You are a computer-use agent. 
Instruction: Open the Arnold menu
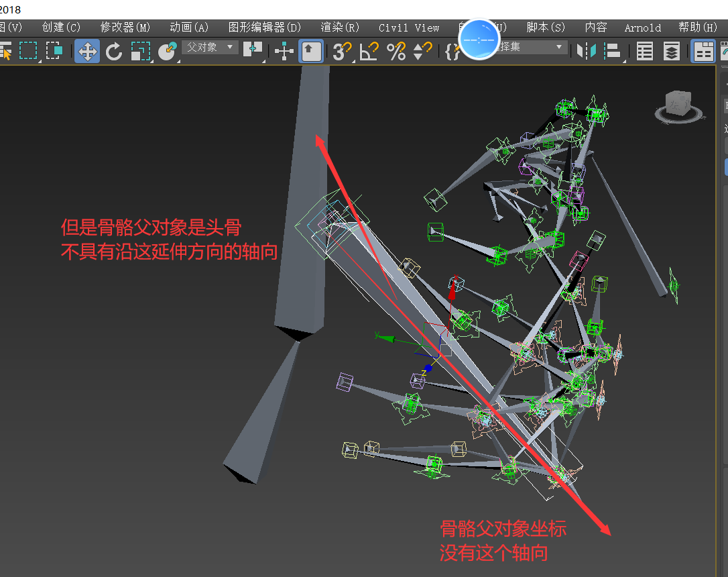click(643, 28)
